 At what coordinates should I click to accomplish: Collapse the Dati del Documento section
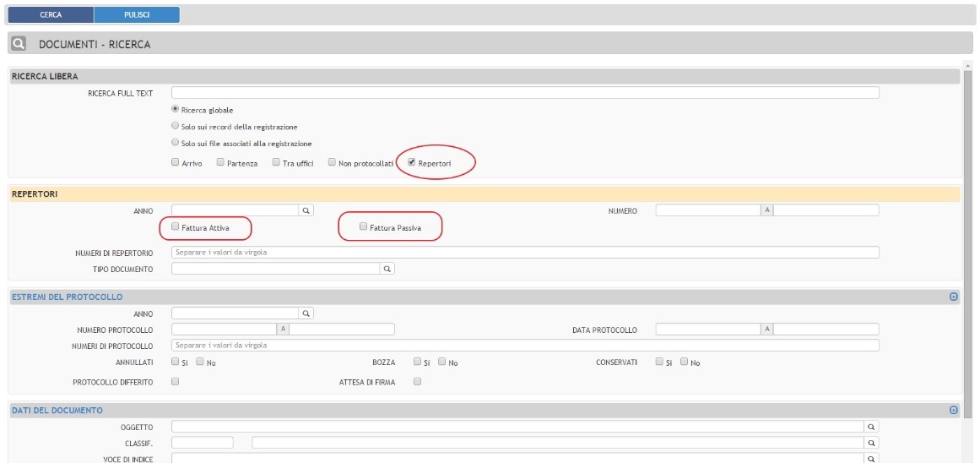coord(954,410)
